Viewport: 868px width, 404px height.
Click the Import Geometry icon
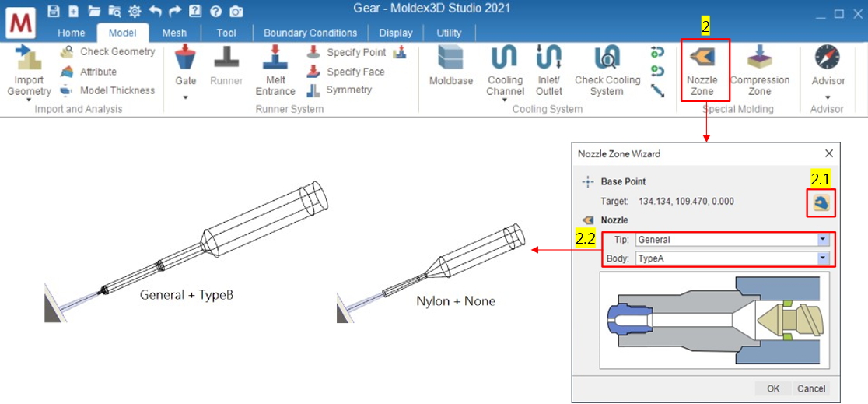click(29, 58)
